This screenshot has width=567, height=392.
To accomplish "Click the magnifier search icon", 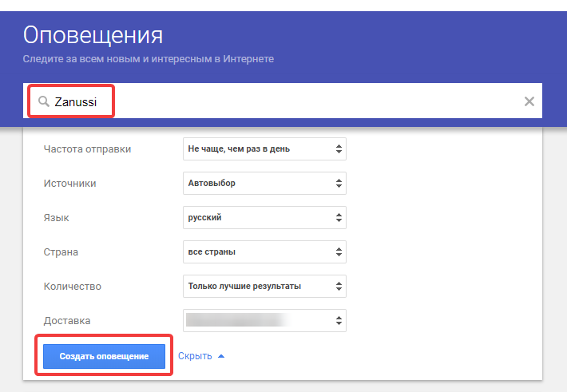I will 44,101.
